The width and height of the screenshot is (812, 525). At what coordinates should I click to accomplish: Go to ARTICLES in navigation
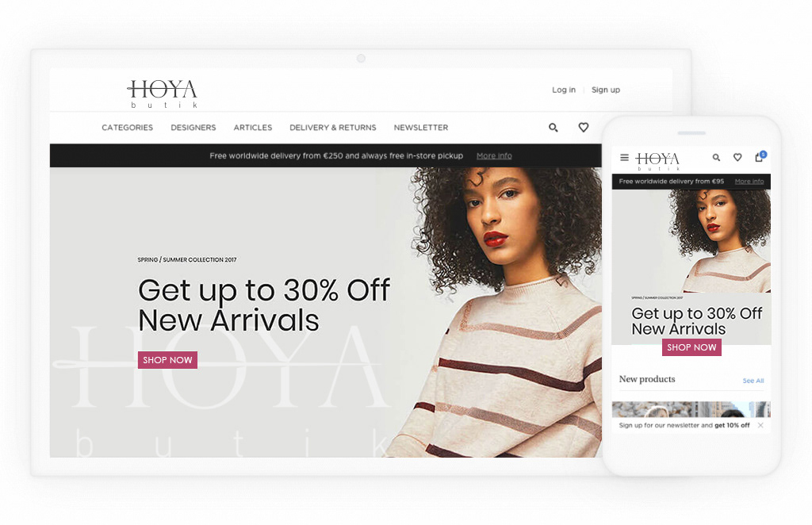(x=253, y=128)
